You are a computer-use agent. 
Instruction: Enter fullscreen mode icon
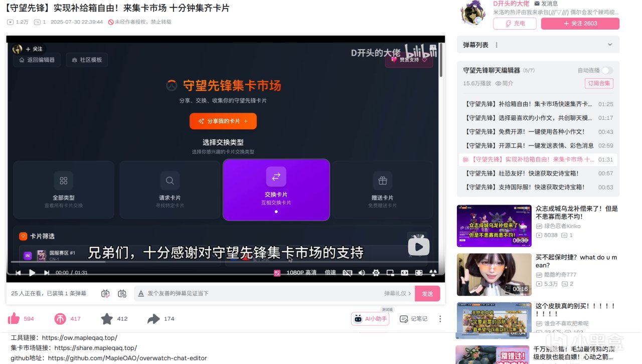tap(433, 273)
